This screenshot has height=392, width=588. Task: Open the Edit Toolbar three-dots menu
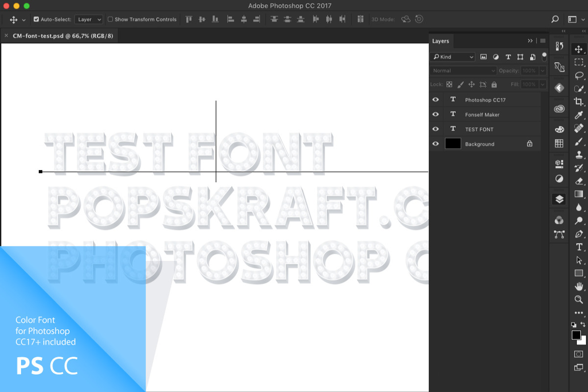click(x=579, y=313)
